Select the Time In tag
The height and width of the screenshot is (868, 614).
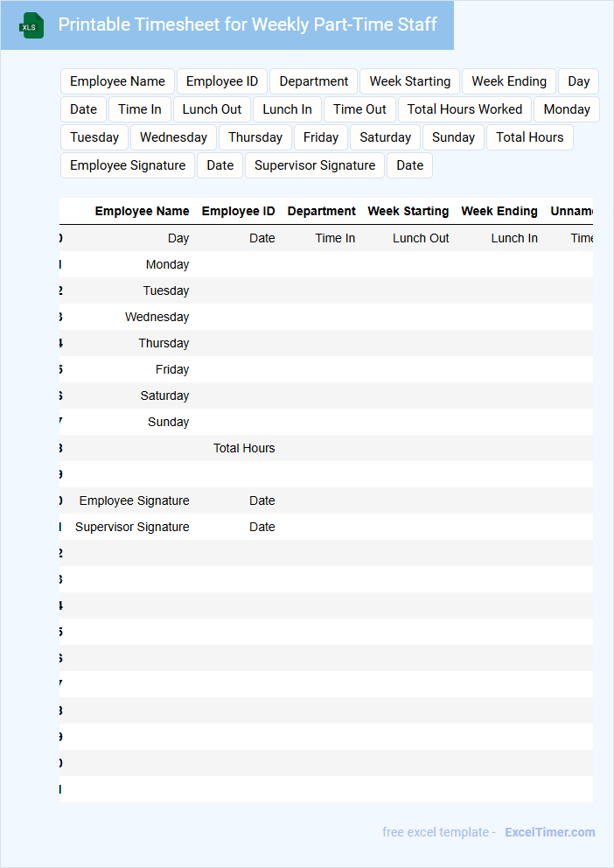pyautogui.click(x=140, y=109)
